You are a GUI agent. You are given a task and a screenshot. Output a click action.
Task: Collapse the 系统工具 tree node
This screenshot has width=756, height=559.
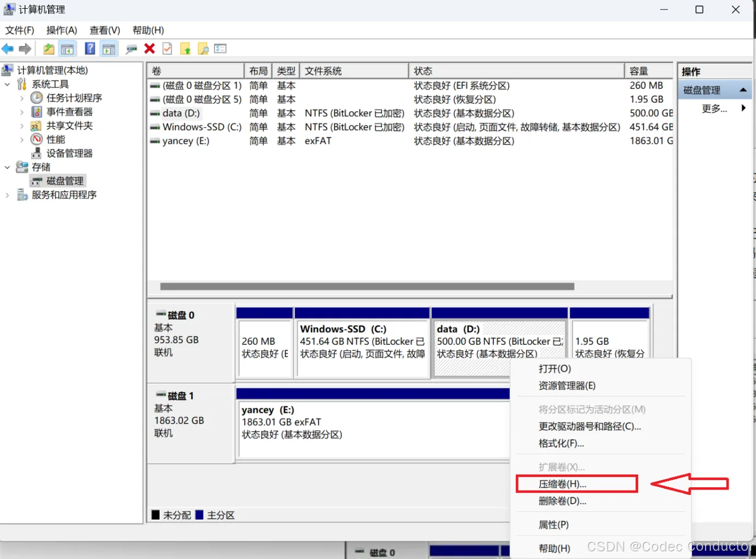7,84
